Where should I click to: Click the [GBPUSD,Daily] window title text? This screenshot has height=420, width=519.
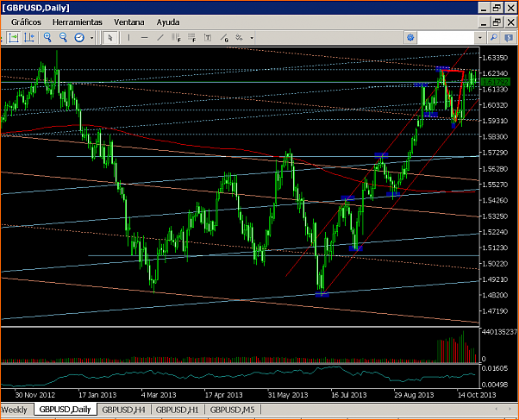[x=35, y=8]
